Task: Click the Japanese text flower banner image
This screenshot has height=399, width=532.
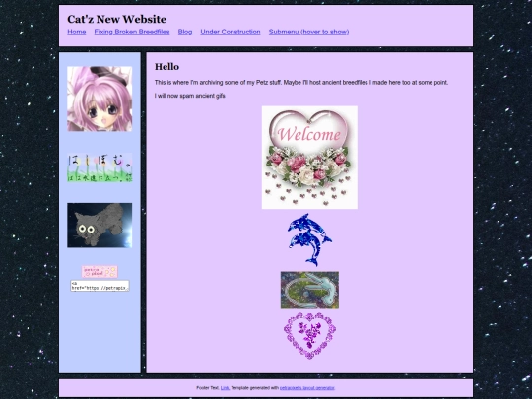Action: click(x=100, y=167)
